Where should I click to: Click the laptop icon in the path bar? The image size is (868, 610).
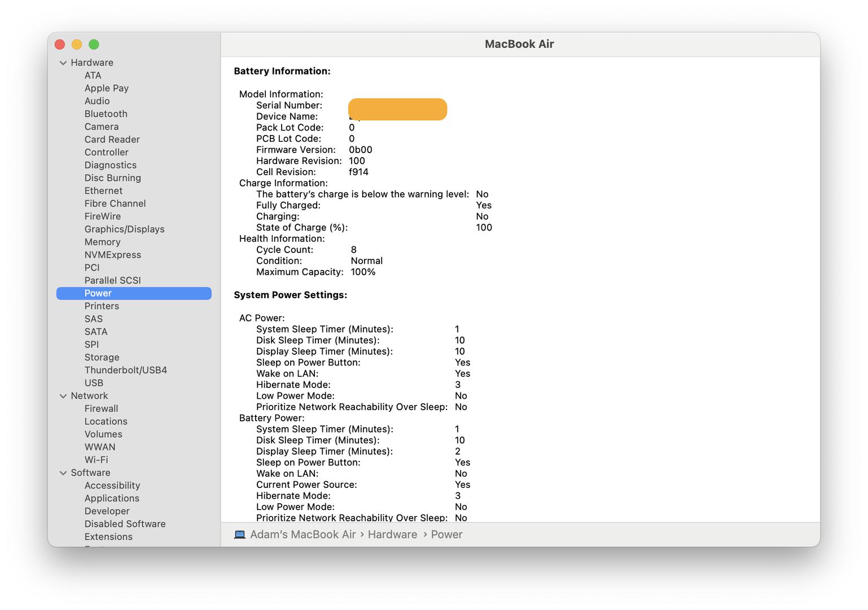tap(240, 534)
